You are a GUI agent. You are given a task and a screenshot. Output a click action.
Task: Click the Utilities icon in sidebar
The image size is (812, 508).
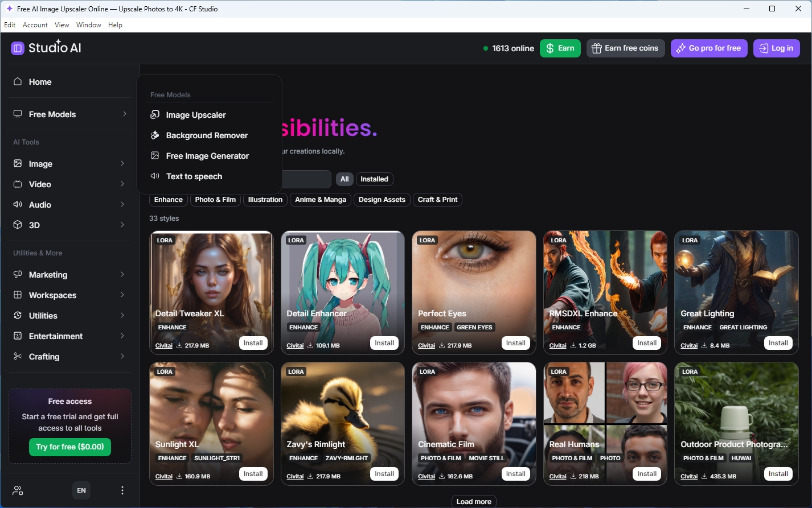pos(18,315)
